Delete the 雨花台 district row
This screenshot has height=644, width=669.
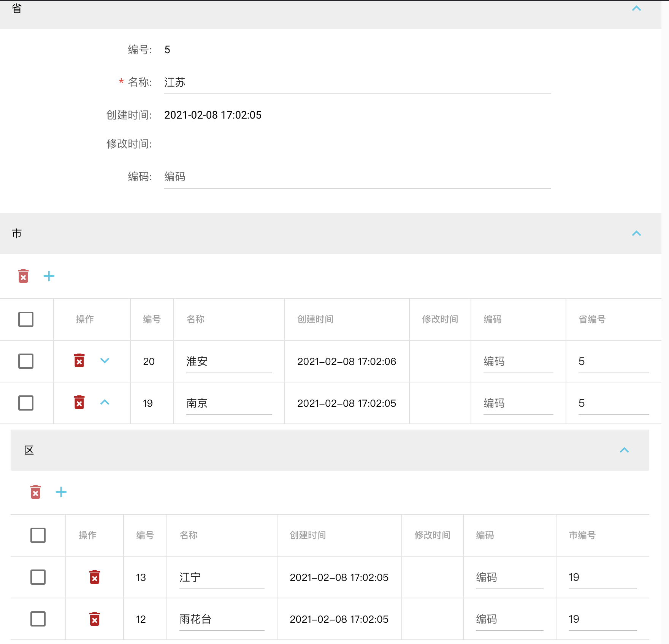(x=95, y=619)
